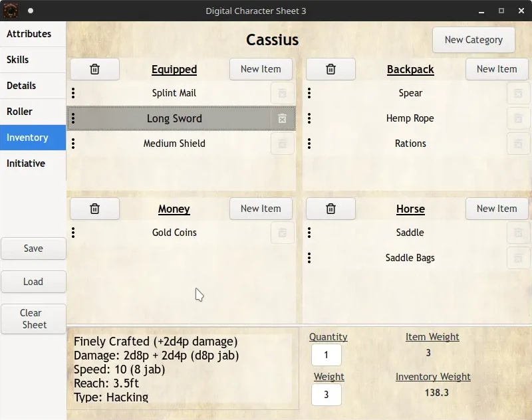Click the Horse category trash icon
This screenshot has width=532, height=420.
click(331, 209)
